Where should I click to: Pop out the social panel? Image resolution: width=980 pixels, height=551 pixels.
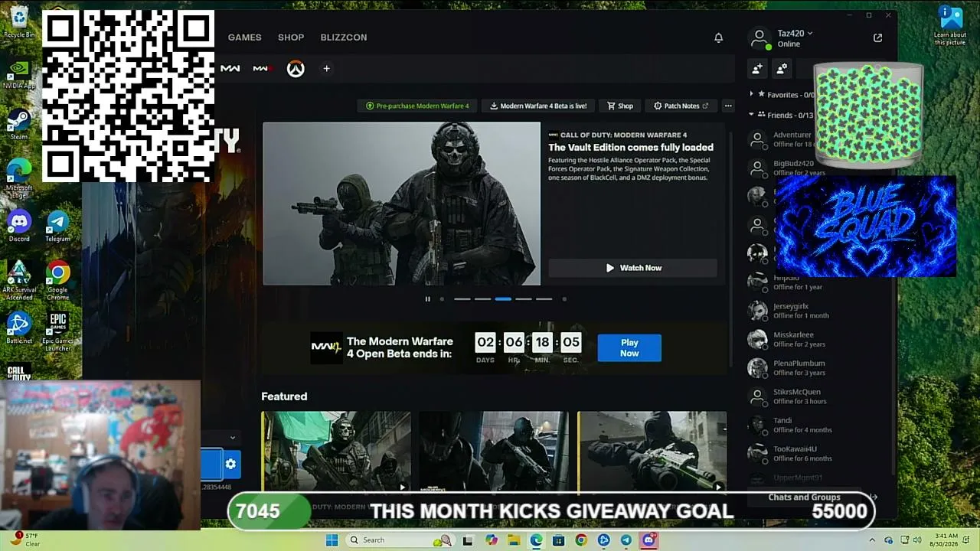[877, 37]
